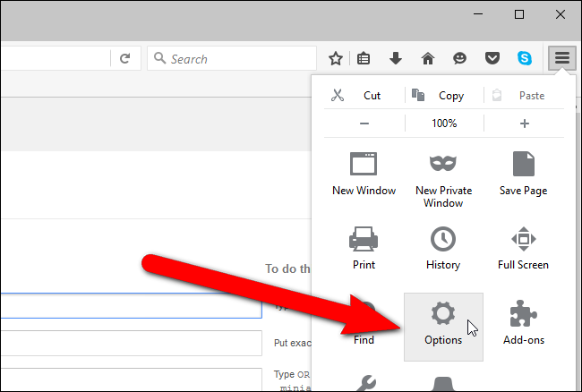Choose Save Page
Image resolution: width=582 pixels, height=392 pixels.
[x=524, y=175]
